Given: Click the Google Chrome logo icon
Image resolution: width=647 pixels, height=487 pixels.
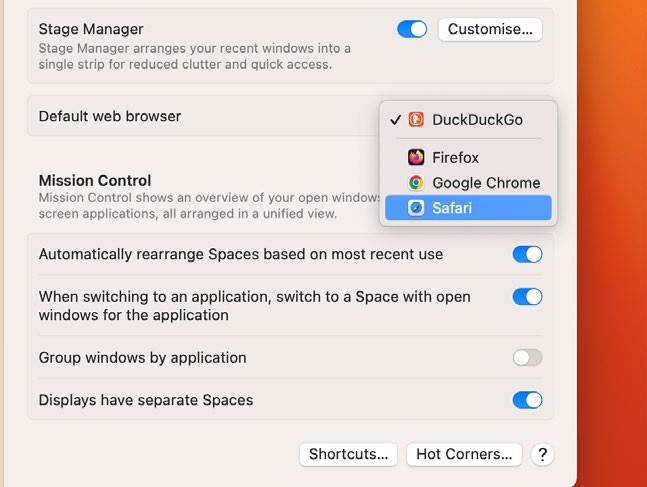Looking at the screenshot, I should (416, 183).
